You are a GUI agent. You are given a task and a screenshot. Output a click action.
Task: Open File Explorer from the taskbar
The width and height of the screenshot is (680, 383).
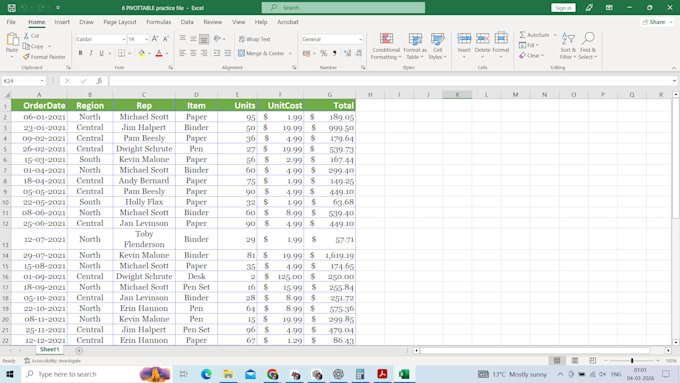228,374
